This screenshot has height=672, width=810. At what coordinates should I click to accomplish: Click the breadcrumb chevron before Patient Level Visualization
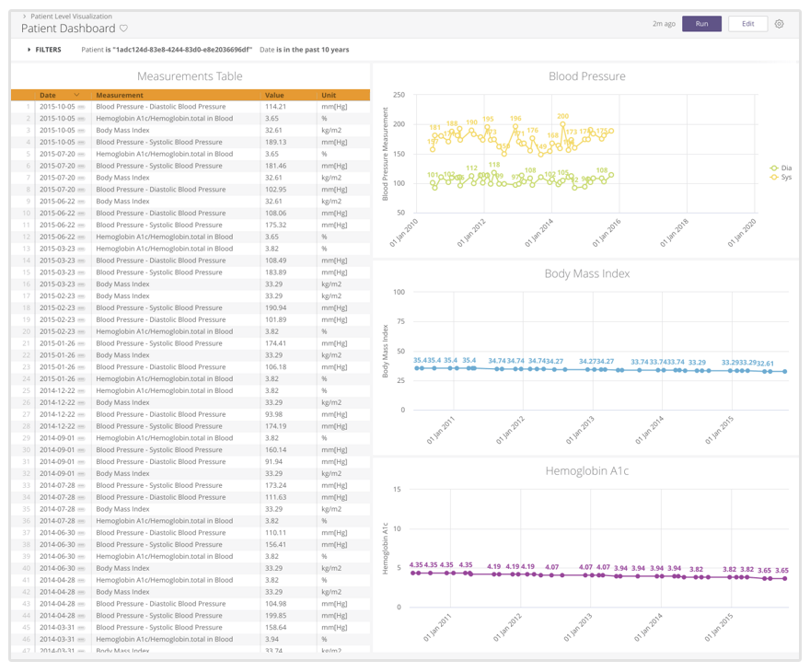click(24, 17)
